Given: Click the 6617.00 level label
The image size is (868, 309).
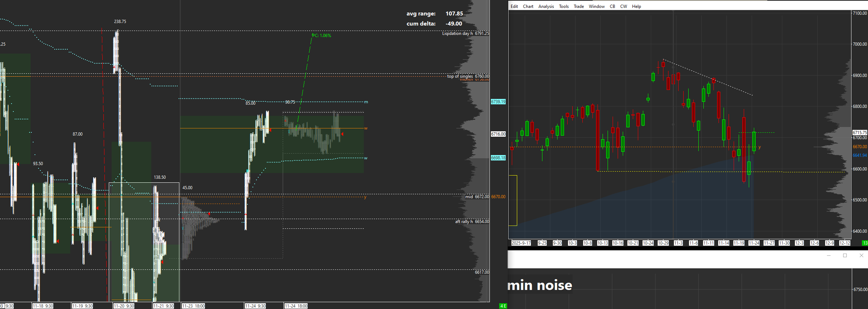Looking at the screenshot, I should [482, 272].
